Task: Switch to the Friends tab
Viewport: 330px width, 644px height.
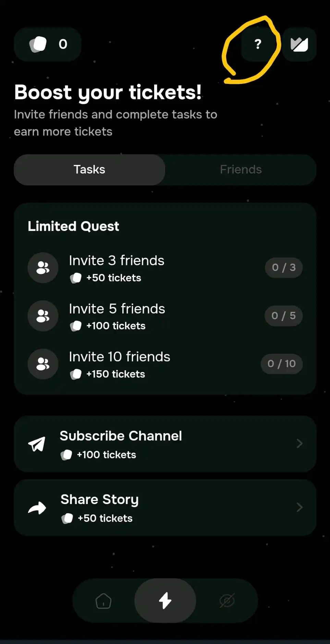Action: pos(241,170)
